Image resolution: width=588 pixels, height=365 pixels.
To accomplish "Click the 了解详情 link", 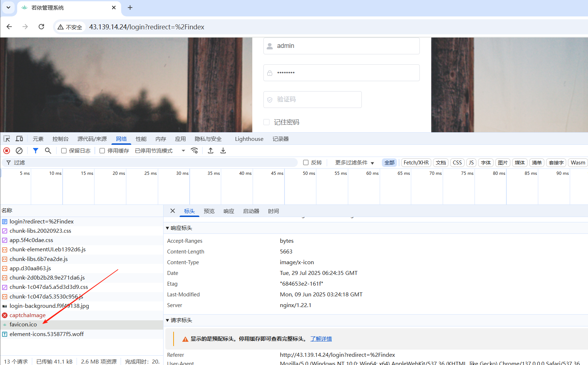I will [321, 339].
